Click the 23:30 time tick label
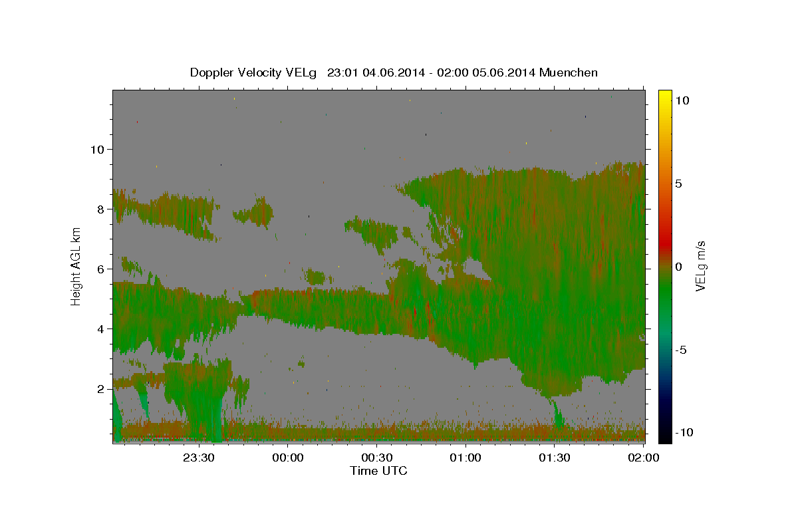The height and width of the screenshot is (532, 798). click(x=199, y=458)
